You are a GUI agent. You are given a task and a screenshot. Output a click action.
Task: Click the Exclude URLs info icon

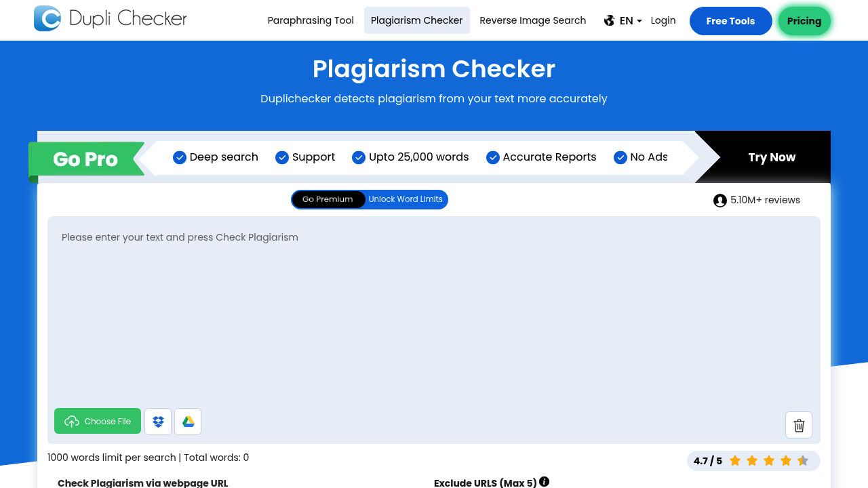coord(544,482)
